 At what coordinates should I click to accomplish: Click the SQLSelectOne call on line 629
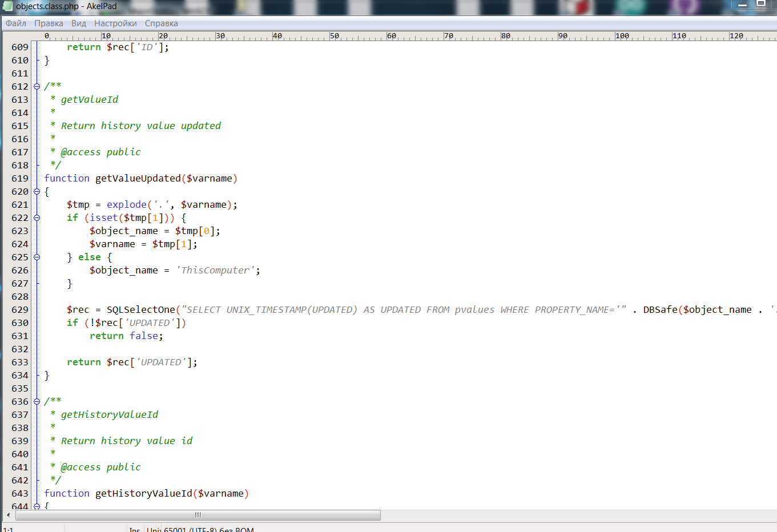coord(141,309)
